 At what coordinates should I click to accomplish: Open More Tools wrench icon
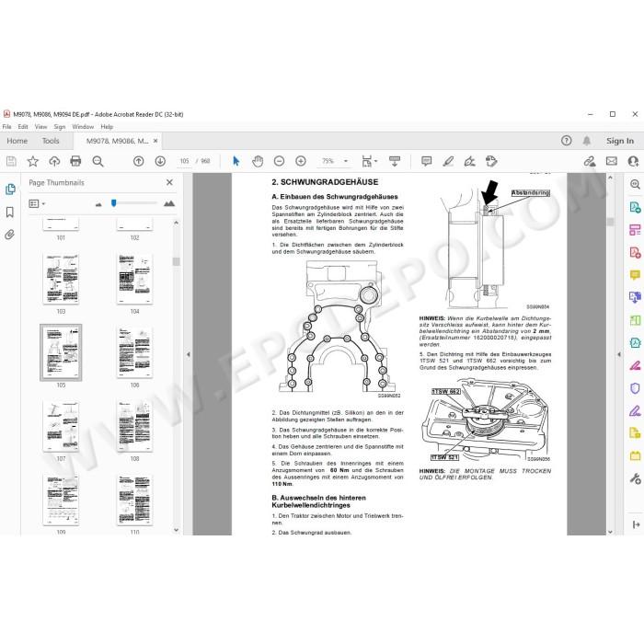click(635, 478)
